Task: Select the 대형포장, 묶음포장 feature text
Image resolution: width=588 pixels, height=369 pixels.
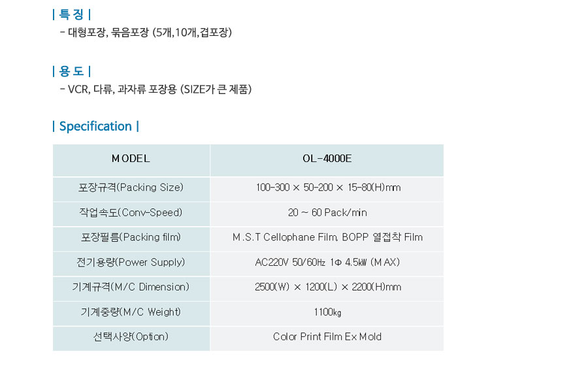Action: tap(150, 32)
